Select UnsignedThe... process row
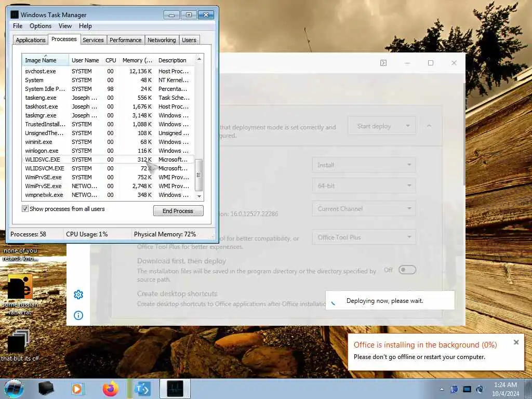This screenshot has width=532, height=399. point(108,133)
